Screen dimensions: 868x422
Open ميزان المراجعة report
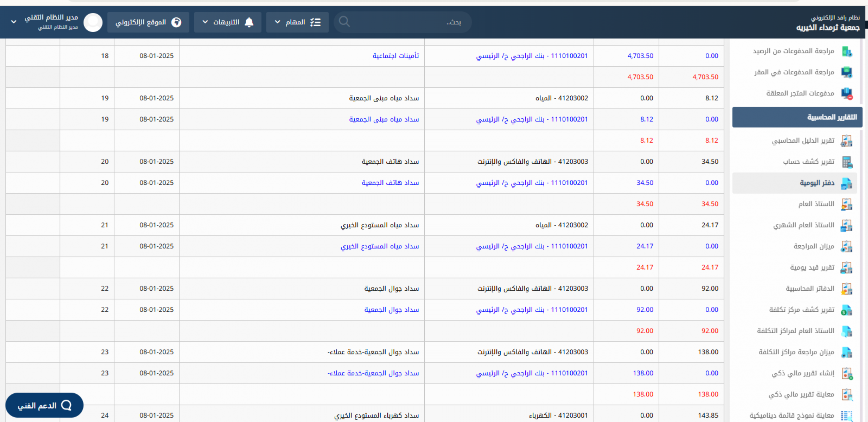[x=813, y=246]
